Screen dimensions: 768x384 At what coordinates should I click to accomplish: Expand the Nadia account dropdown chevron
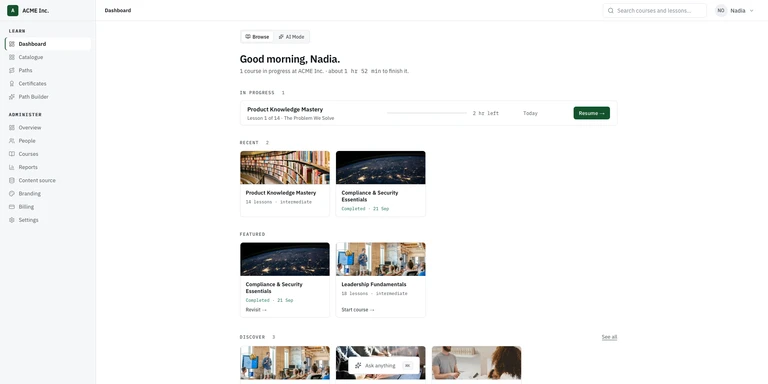751,10
